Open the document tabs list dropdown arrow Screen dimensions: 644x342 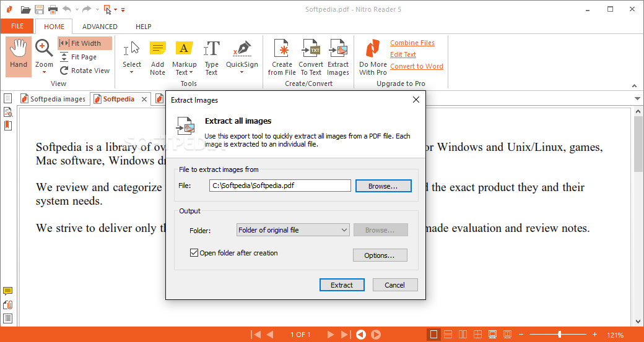click(637, 99)
